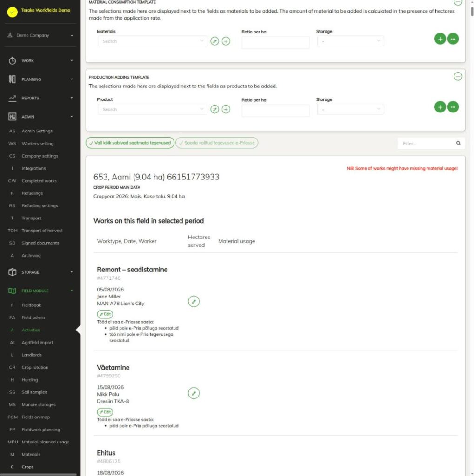Expand the Work menu section
The width and height of the screenshot is (474, 476).
click(40, 61)
